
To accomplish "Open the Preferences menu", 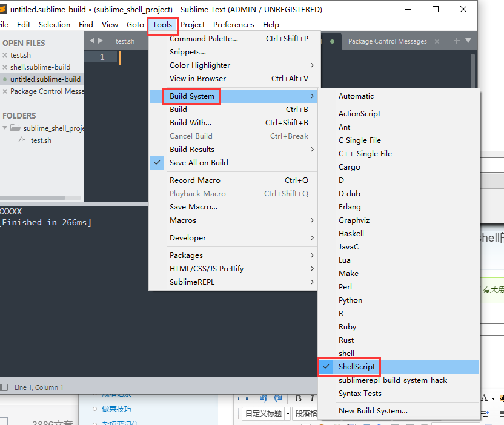I will (x=234, y=25).
